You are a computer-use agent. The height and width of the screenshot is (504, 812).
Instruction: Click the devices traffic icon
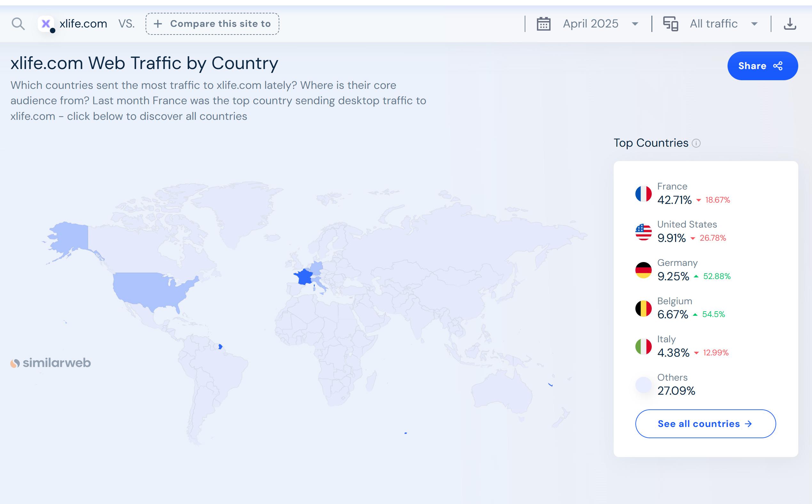click(x=671, y=24)
